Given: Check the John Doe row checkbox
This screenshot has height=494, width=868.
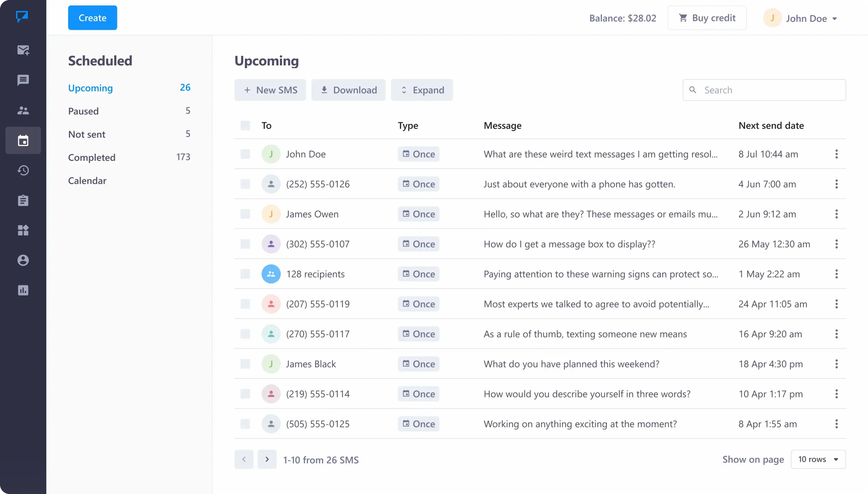Looking at the screenshot, I should tap(245, 154).
